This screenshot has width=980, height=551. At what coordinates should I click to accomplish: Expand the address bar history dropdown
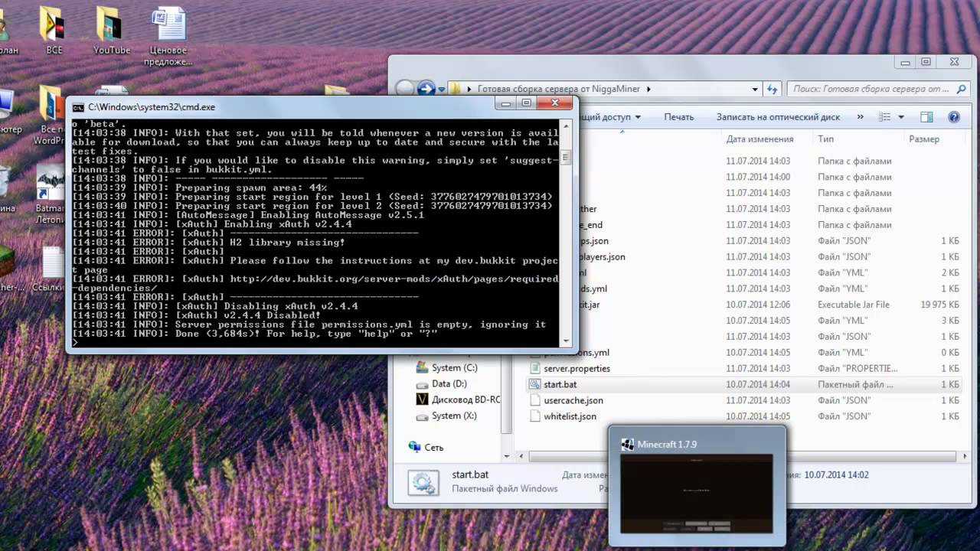(755, 89)
